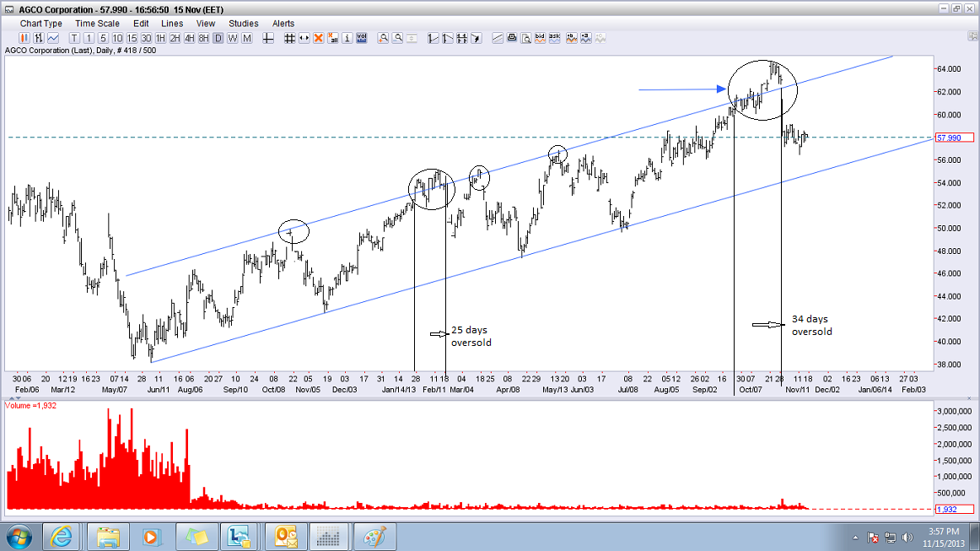Click the bid chart overlay icon

click(572, 38)
